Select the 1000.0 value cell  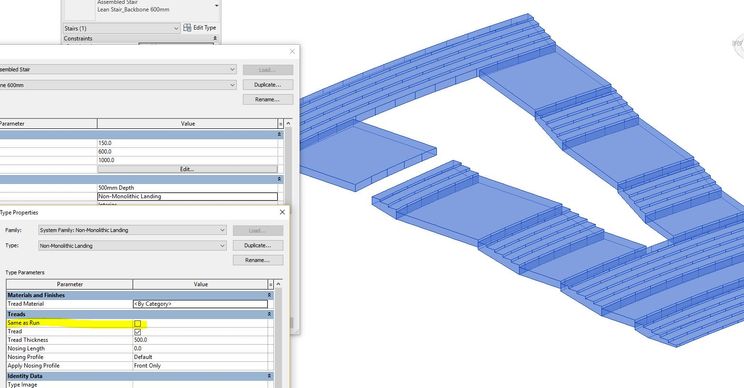click(187, 160)
